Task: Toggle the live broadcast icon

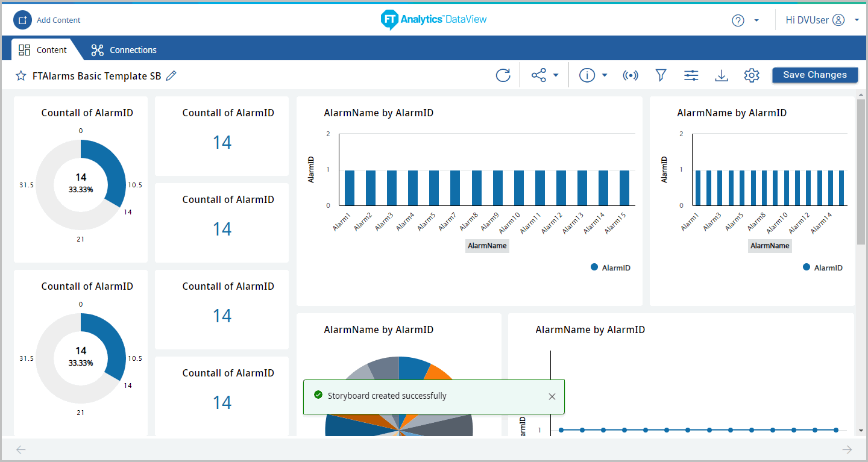Action: (x=631, y=75)
